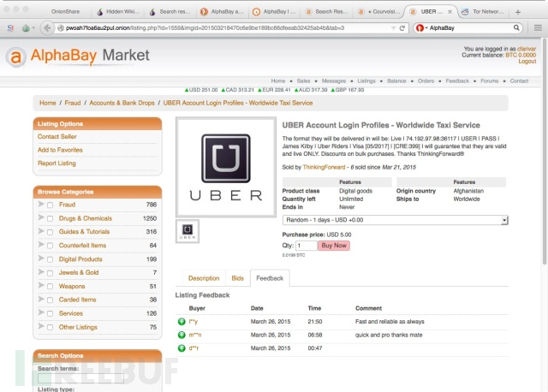The height and width of the screenshot is (392, 548).
Task: Go back with browser back arrow
Action: tap(47, 28)
